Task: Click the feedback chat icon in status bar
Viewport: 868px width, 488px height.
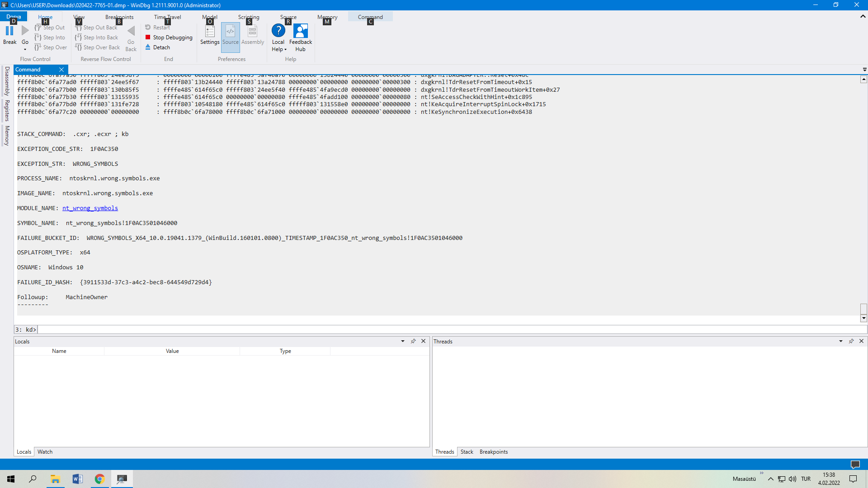Action: pyautogui.click(x=855, y=465)
